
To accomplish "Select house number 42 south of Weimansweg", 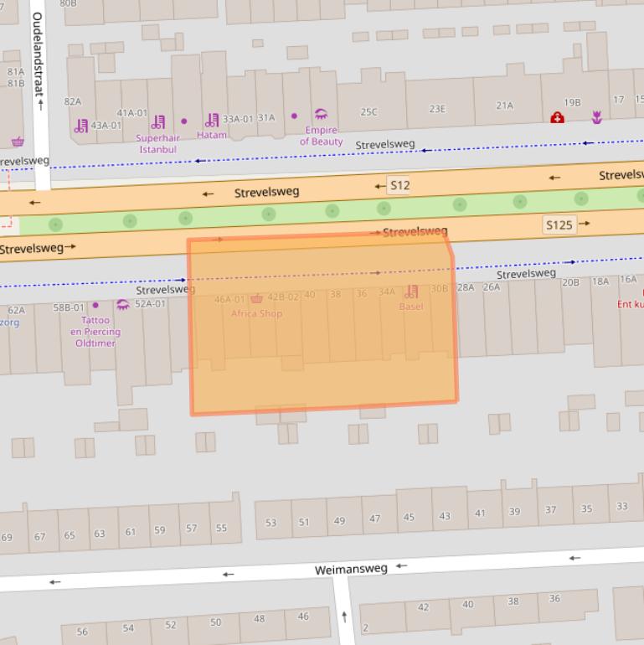I will coord(423,607).
